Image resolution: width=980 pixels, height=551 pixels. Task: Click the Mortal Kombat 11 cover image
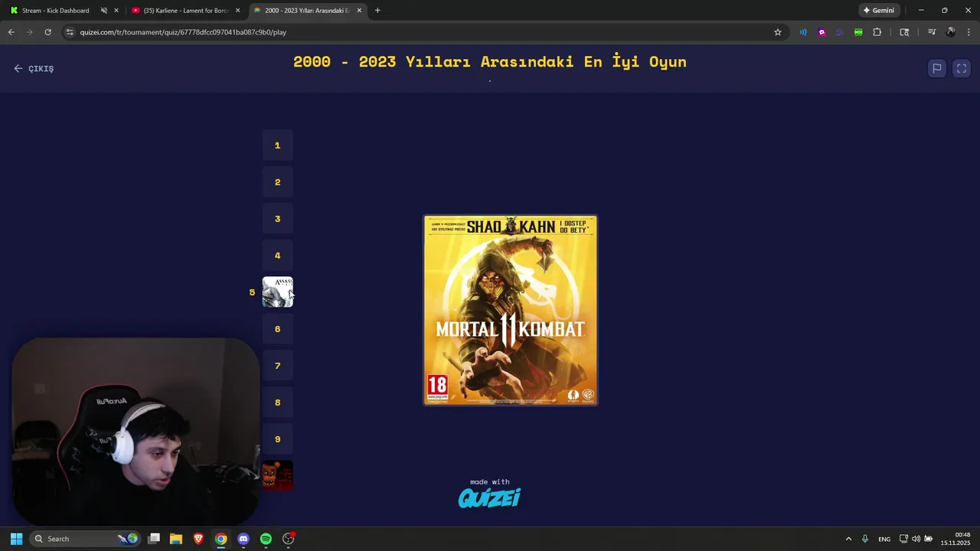[511, 310]
